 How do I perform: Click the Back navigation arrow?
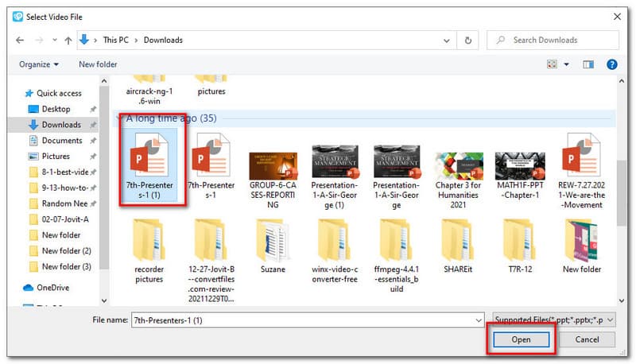[x=18, y=40]
